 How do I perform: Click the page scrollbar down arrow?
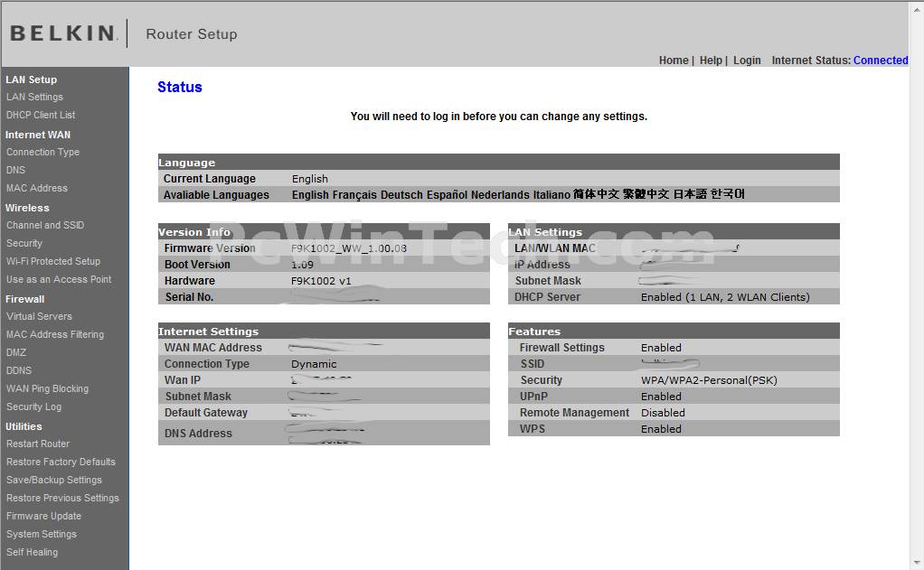point(917,564)
